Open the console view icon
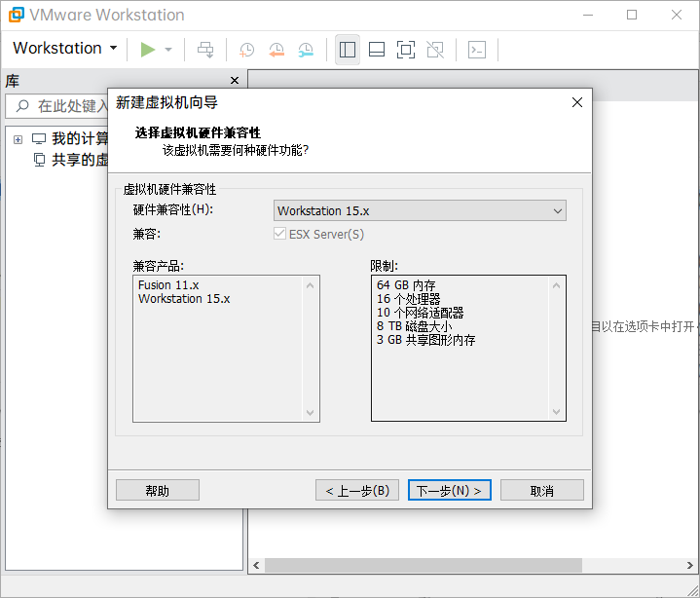 coord(477,50)
